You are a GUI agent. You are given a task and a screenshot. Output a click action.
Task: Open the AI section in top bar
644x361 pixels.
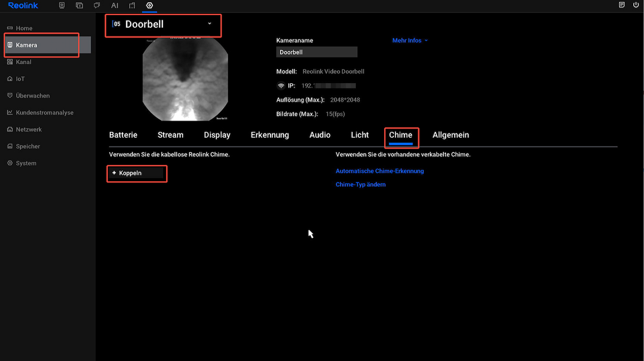pyautogui.click(x=115, y=5)
